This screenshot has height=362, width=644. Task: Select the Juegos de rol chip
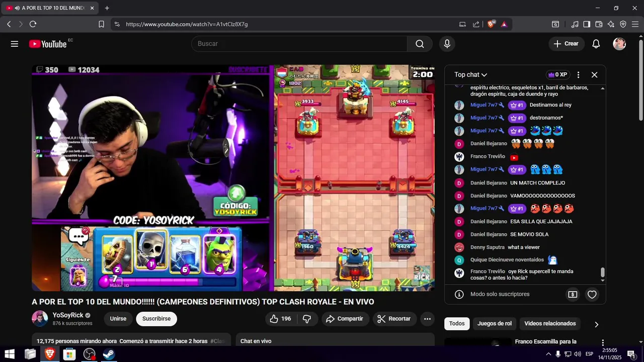click(x=495, y=324)
